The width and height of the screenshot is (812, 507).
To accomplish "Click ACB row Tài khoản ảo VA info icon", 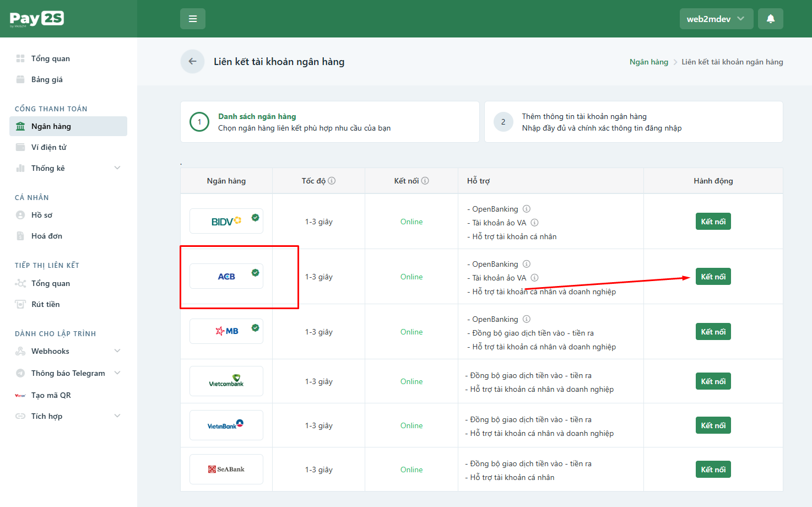I will click(534, 278).
